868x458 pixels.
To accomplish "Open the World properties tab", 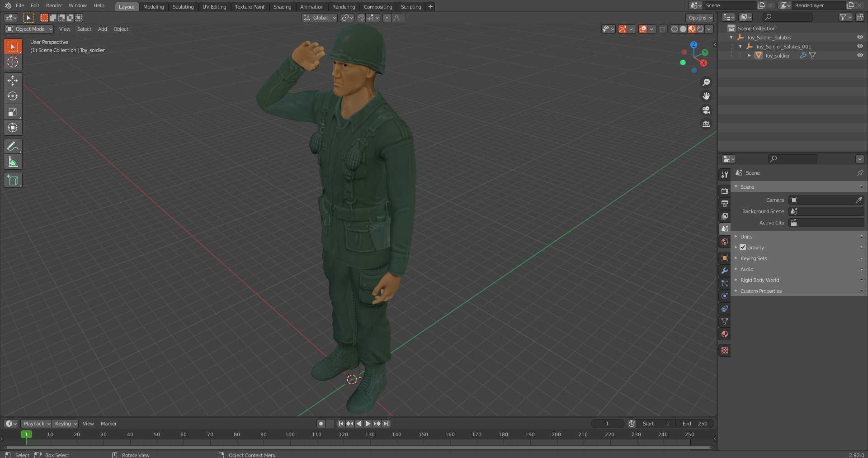I will [x=725, y=242].
